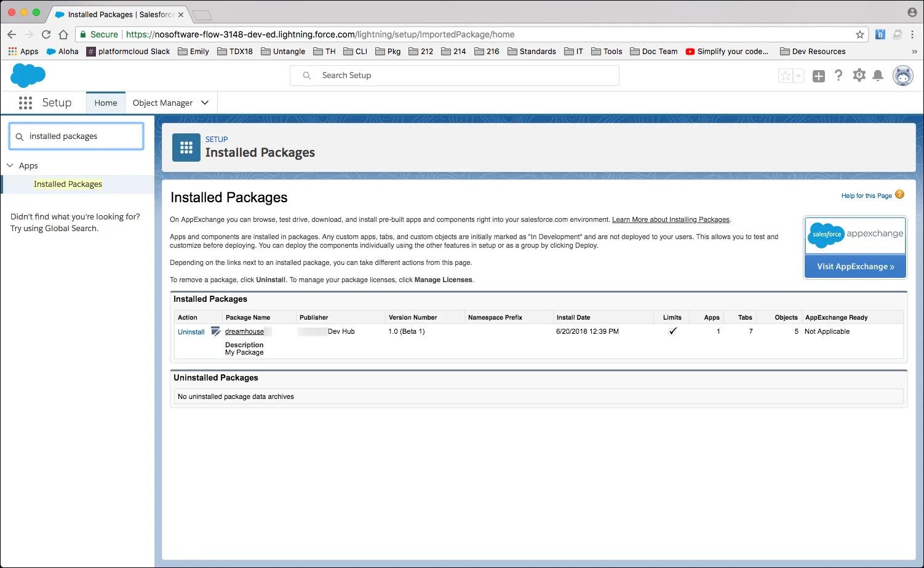Viewport: 924px width, 568px height.
Task: Open the Dev Resources bookmarks folder
Action: point(813,52)
